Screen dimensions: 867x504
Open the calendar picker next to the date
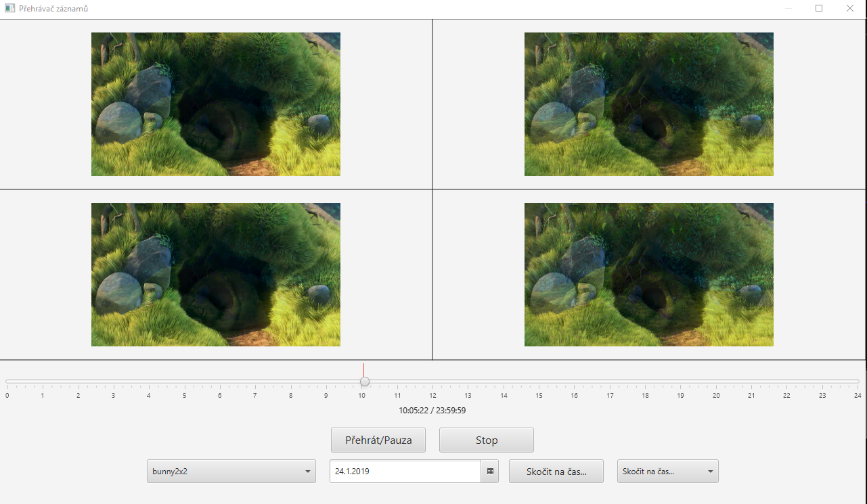click(490, 472)
